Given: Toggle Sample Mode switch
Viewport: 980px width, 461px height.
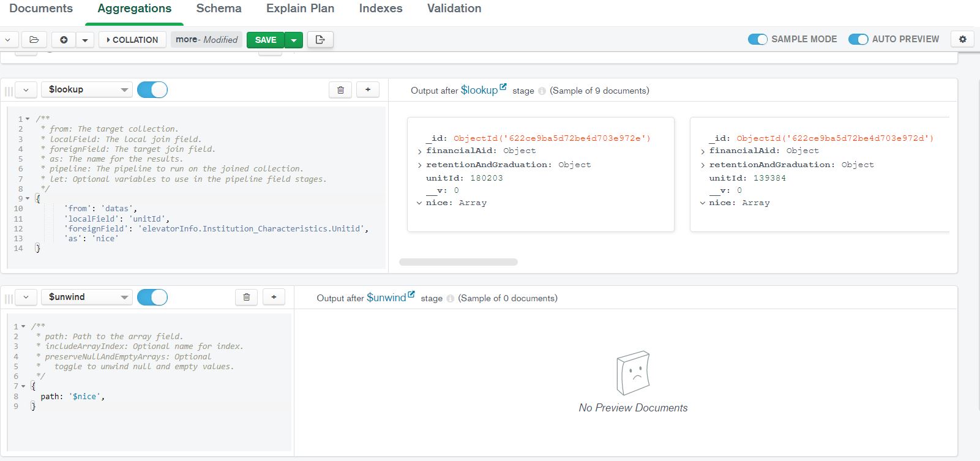Looking at the screenshot, I should click(x=758, y=39).
